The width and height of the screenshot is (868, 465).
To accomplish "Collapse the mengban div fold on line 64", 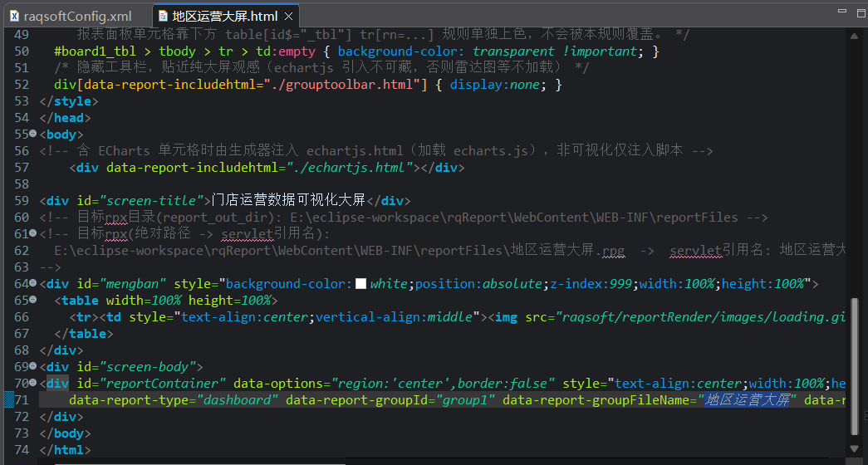I will (33, 283).
